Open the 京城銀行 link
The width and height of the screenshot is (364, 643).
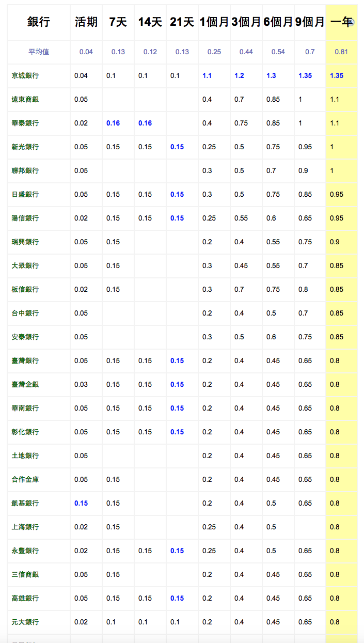[25, 75]
